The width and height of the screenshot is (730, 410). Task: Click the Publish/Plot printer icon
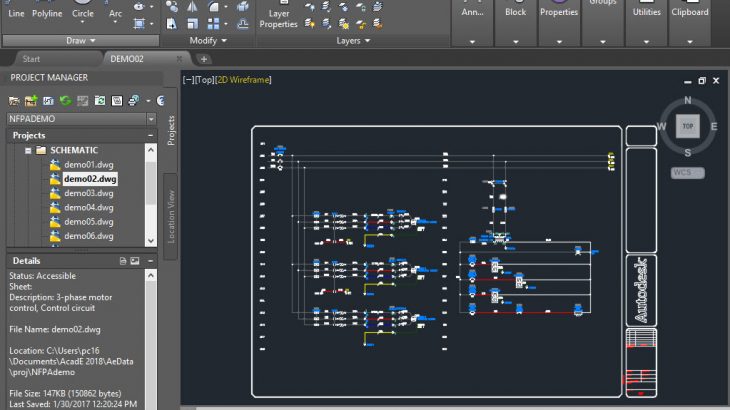(x=134, y=101)
